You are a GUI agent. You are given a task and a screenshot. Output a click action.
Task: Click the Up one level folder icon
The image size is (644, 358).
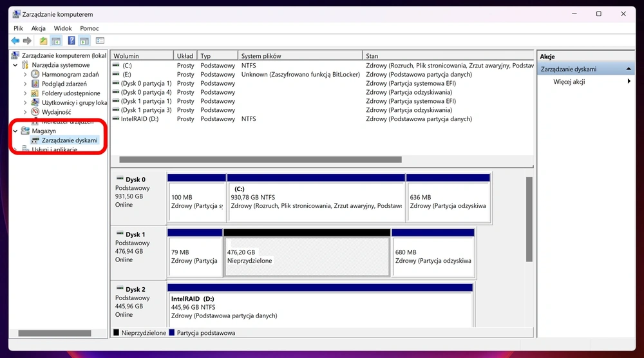tap(43, 41)
